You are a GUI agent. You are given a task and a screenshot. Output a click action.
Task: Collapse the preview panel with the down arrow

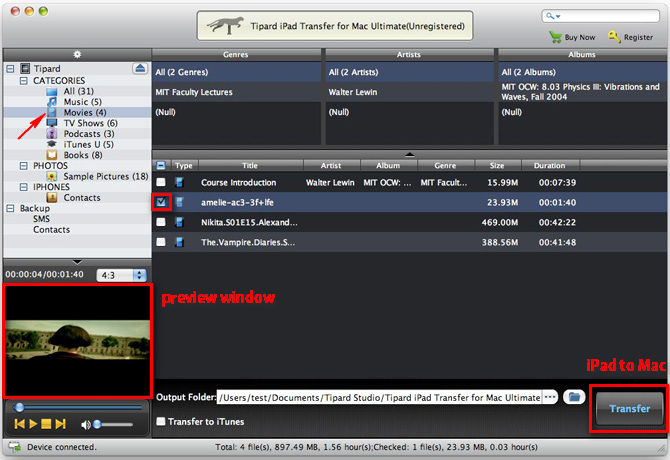(x=77, y=261)
